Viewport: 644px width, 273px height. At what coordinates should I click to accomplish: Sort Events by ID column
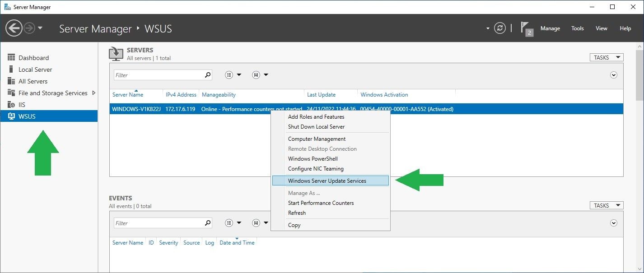(151, 243)
